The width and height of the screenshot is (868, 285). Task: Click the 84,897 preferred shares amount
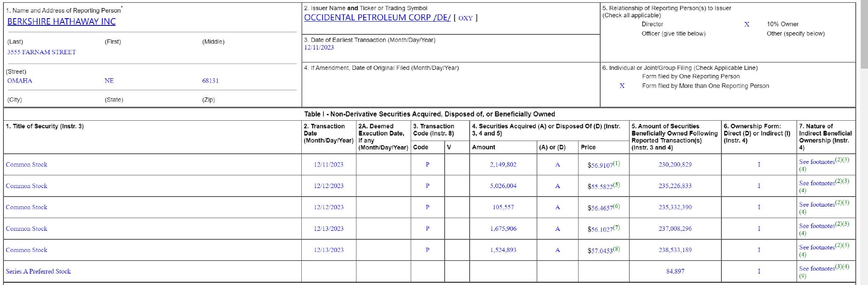(675, 271)
